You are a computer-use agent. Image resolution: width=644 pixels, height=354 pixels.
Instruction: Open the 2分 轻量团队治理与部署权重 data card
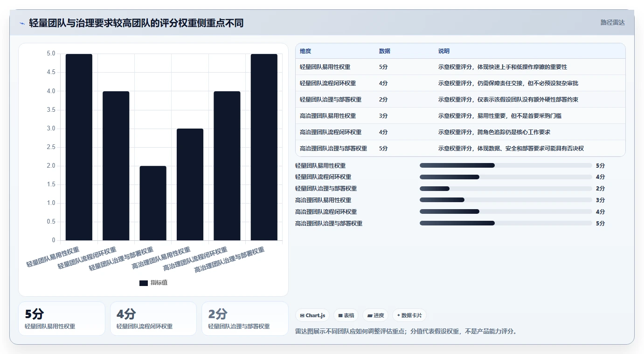click(x=245, y=319)
